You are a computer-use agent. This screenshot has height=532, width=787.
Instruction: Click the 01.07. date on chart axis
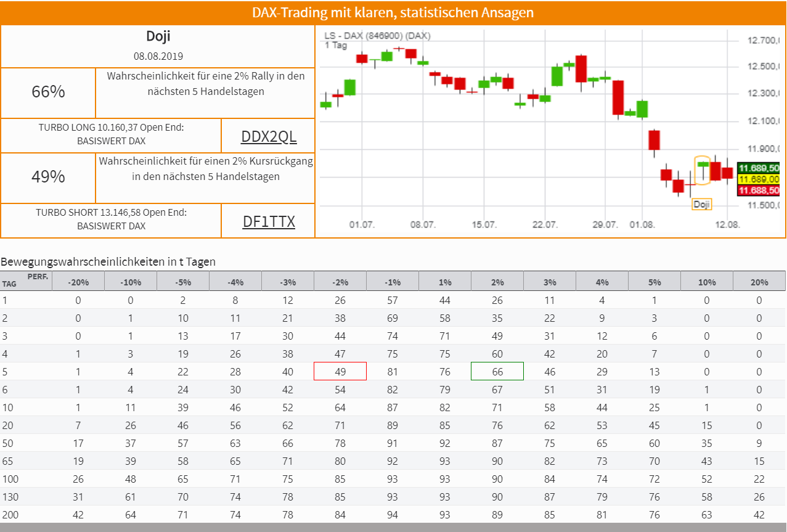pyautogui.click(x=362, y=224)
